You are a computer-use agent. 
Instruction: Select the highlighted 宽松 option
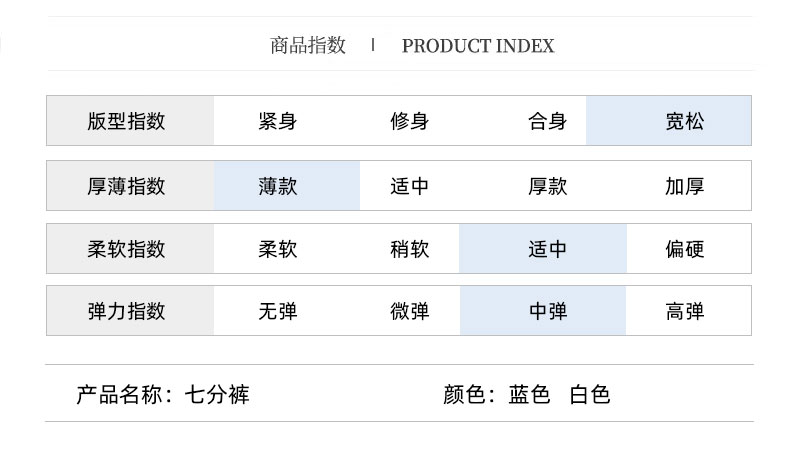(x=684, y=121)
